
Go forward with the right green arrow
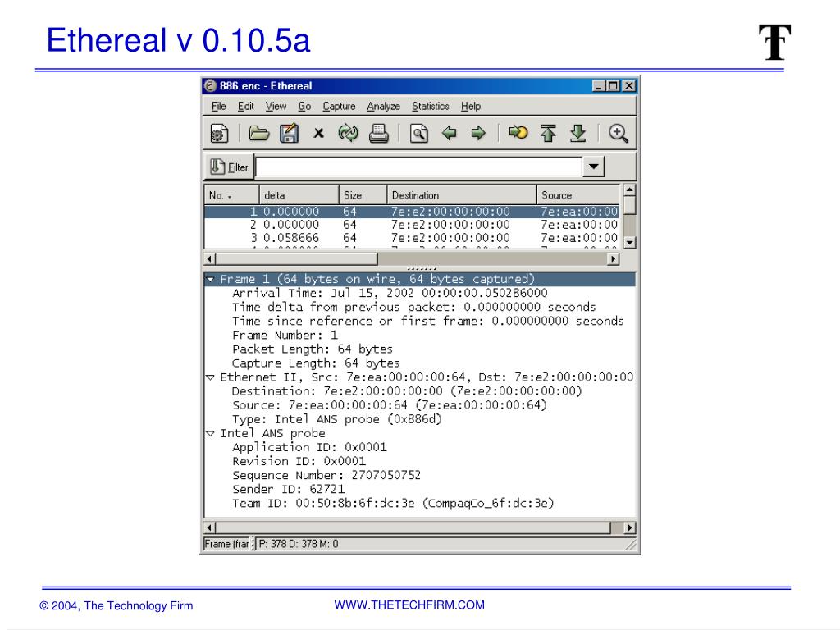tap(478, 133)
